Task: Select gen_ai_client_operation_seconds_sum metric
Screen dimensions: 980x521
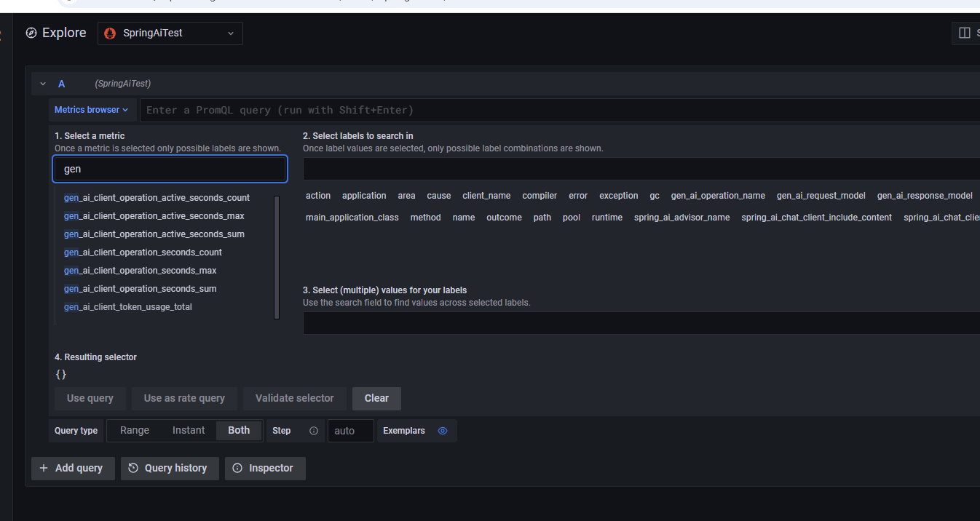Action: pos(141,289)
